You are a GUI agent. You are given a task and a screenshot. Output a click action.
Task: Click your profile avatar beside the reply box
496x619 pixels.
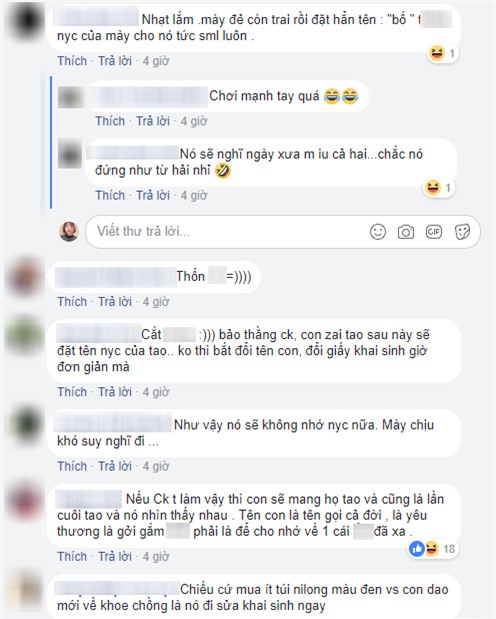pyautogui.click(x=69, y=231)
